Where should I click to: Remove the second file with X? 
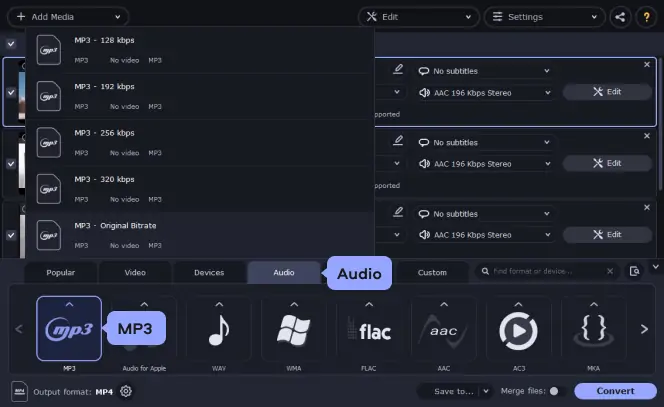click(647, 136)
